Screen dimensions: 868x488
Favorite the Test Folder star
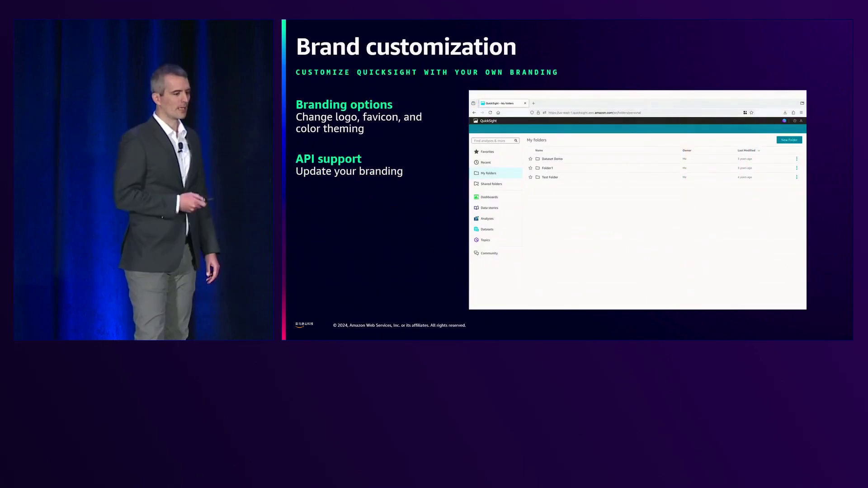click(530, 177)
